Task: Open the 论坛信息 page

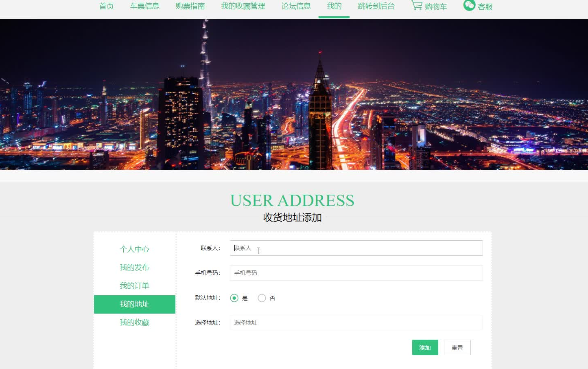Action: [296, 6]
